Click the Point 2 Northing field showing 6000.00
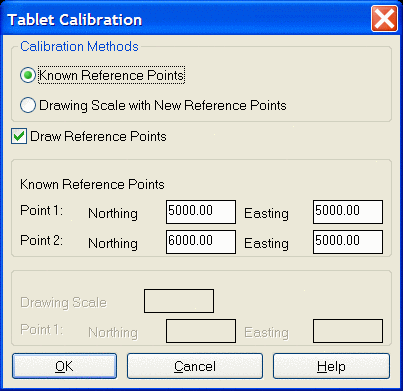 [201, 242]
